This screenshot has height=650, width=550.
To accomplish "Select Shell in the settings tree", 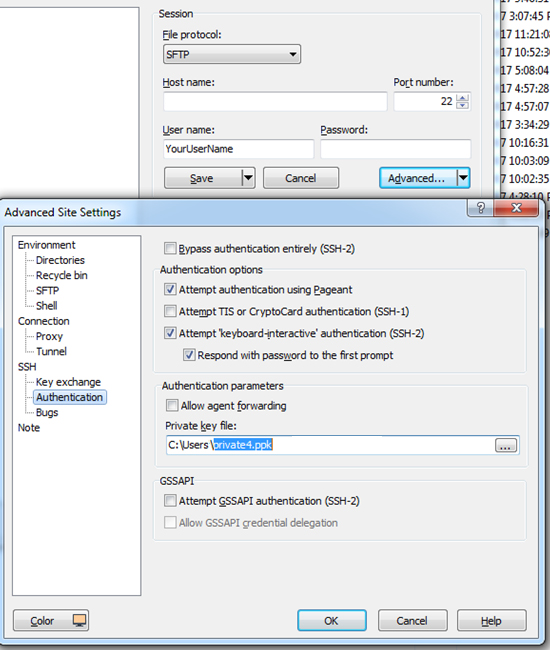I will coord(46,306).
